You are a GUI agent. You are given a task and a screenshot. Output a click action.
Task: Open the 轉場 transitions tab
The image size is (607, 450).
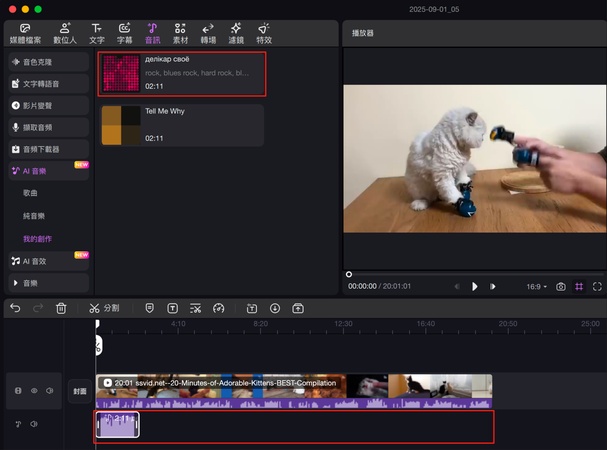click(208, 34)
